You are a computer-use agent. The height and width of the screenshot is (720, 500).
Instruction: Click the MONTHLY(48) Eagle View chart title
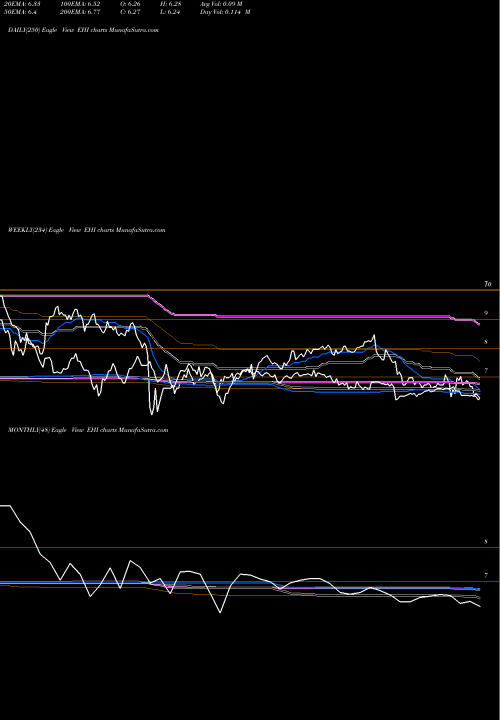tap(88, 430)
